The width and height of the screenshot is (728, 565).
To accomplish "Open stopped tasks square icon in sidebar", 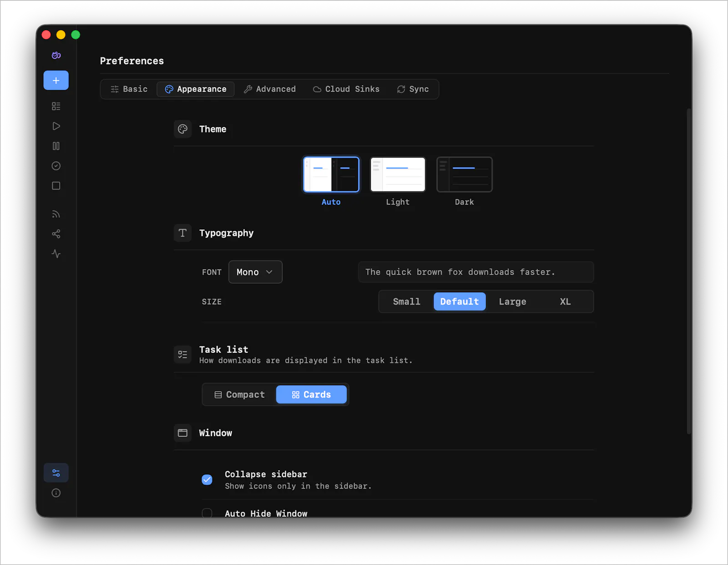I will [x=56, y=186].
